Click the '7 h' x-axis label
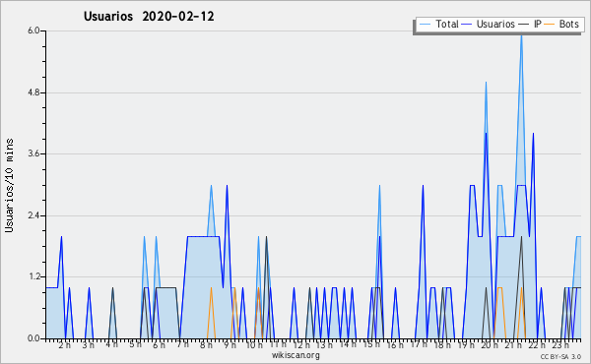The image size is (591, 364). pyautogui.click(x=182, y=344)
